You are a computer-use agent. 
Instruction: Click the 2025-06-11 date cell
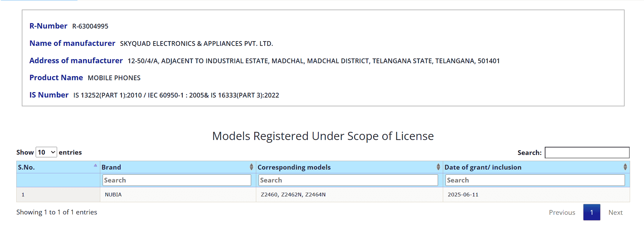click(x=463, y=195)
